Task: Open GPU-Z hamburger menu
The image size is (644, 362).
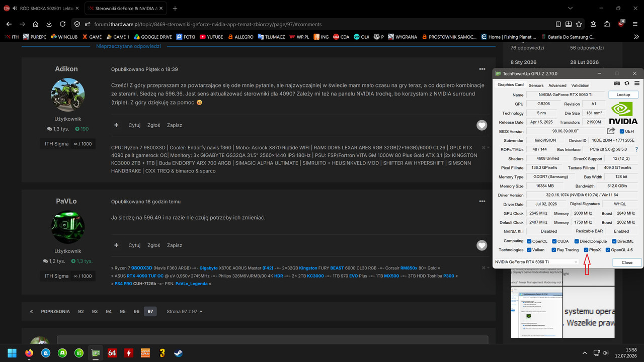Action: 636,83
